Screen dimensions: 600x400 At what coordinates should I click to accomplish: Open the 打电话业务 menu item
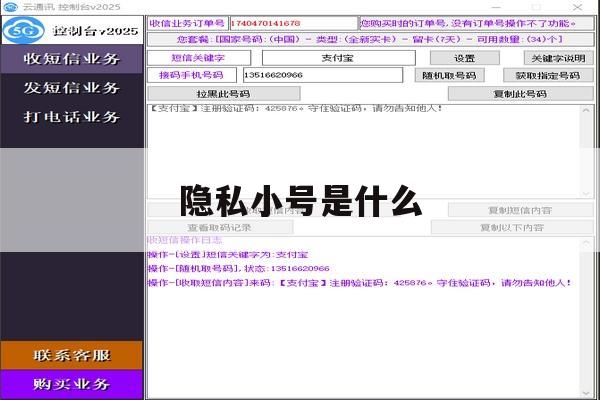pos(72,117)
